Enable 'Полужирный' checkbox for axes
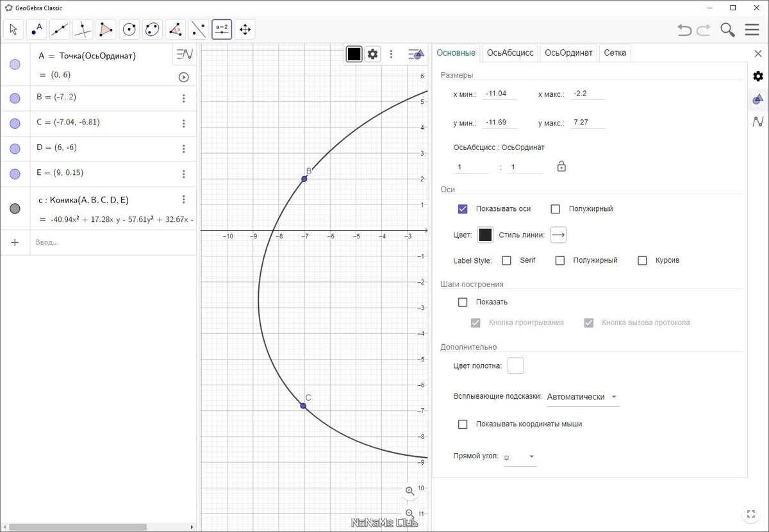 tap(556, 209)
